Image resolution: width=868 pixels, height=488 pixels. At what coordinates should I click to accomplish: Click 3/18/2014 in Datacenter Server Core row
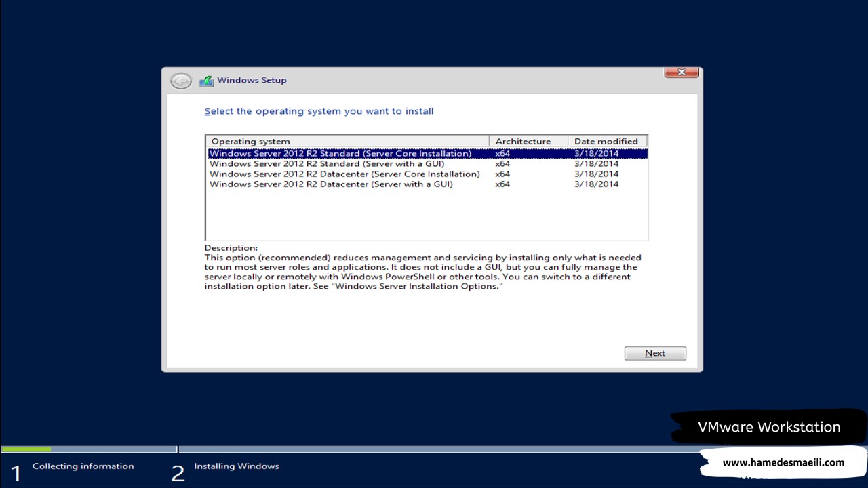tap(596, 174)
